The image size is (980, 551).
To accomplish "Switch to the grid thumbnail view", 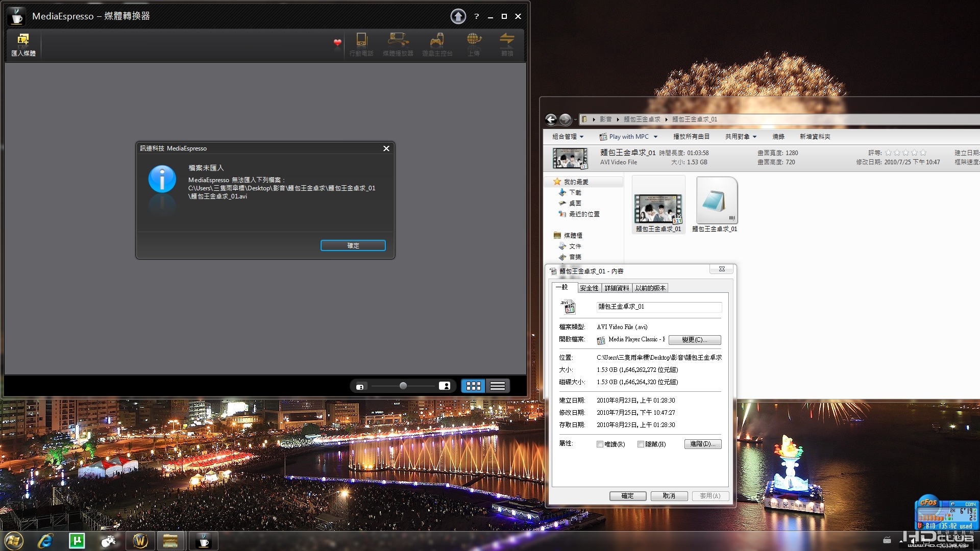I will 473,386.
